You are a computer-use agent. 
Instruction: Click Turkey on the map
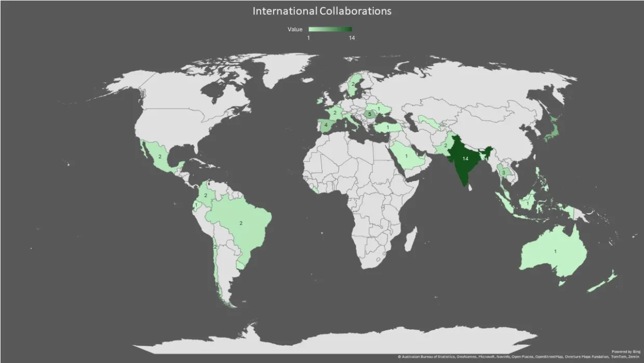(x=387, y=127)
